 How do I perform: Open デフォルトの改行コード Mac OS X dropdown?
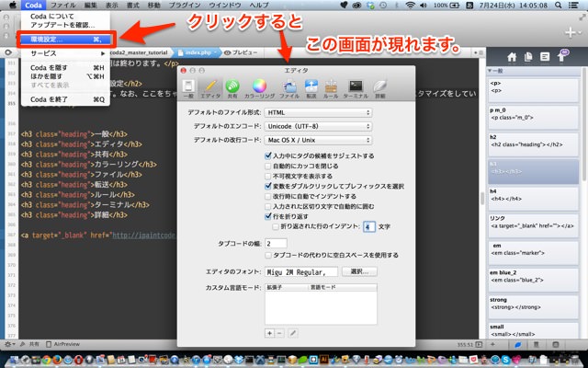point(318,140)
